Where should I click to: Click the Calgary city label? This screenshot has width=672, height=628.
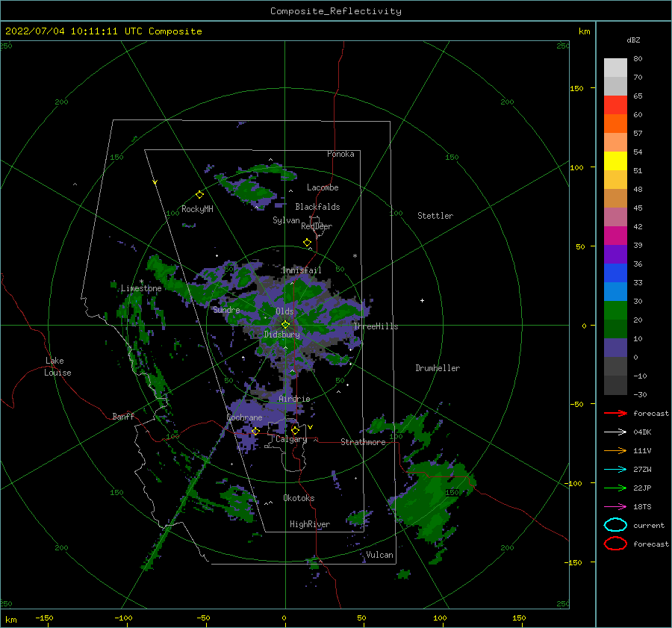point(291,439)
